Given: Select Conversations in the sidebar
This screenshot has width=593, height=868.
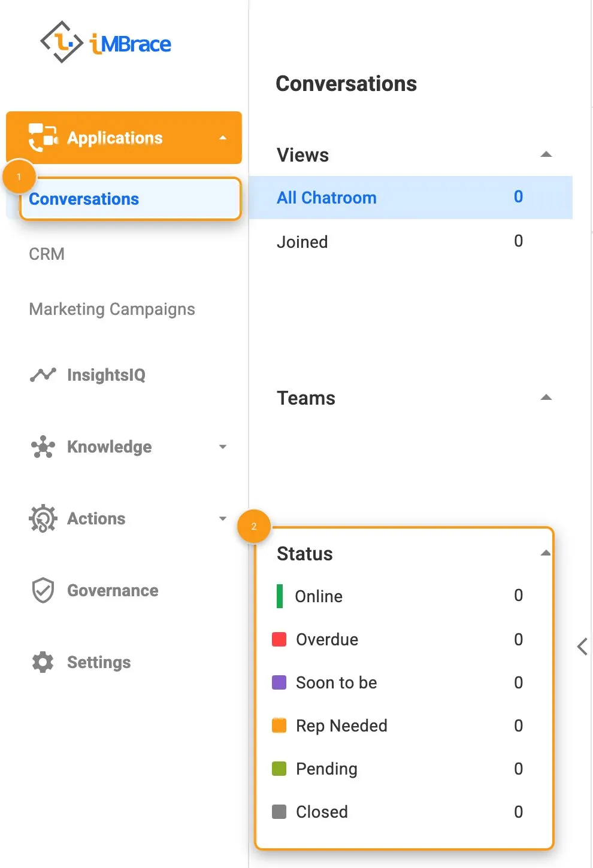Looking at the screenshot, I should pos(131,199).
